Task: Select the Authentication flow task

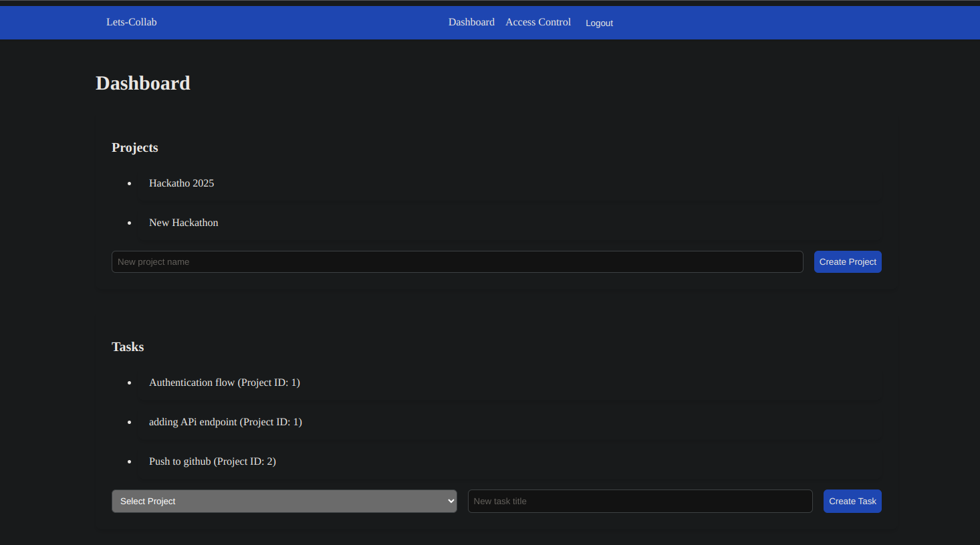Action: 225,383
